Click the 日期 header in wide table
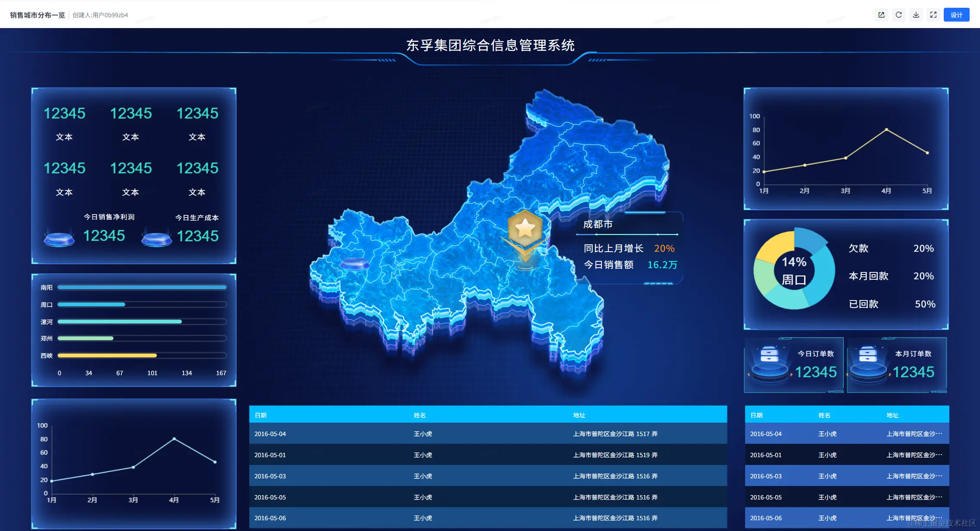980x531 pixels. (x=261, y=415)
